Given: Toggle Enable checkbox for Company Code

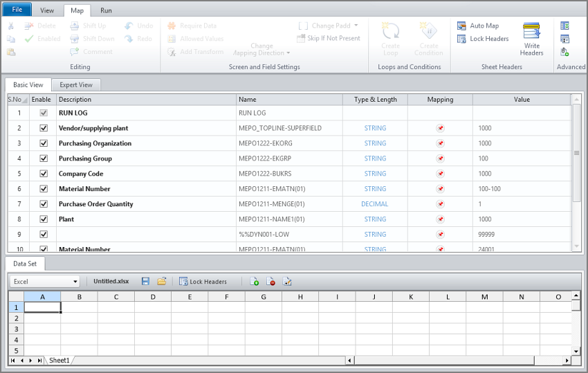Looking at the screenshot, I should coord(44,174).
